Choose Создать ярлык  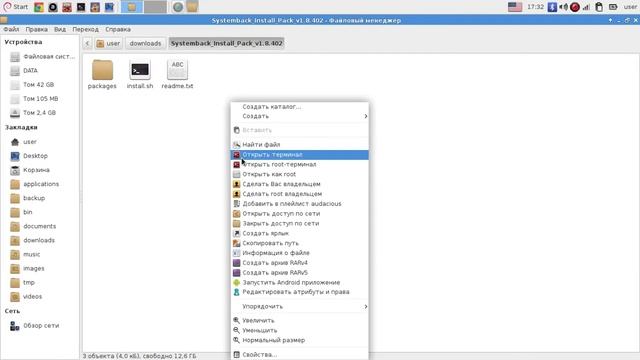pyautogui.click(x=300, y=233)
